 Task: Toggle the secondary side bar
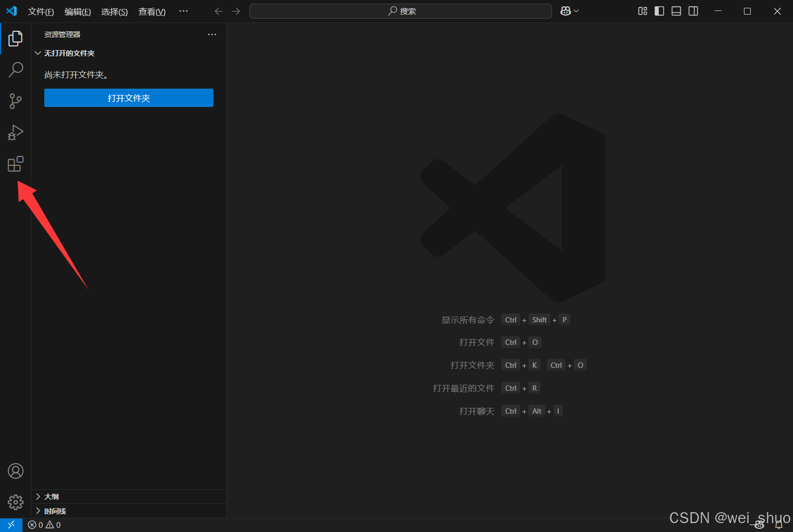693,11
